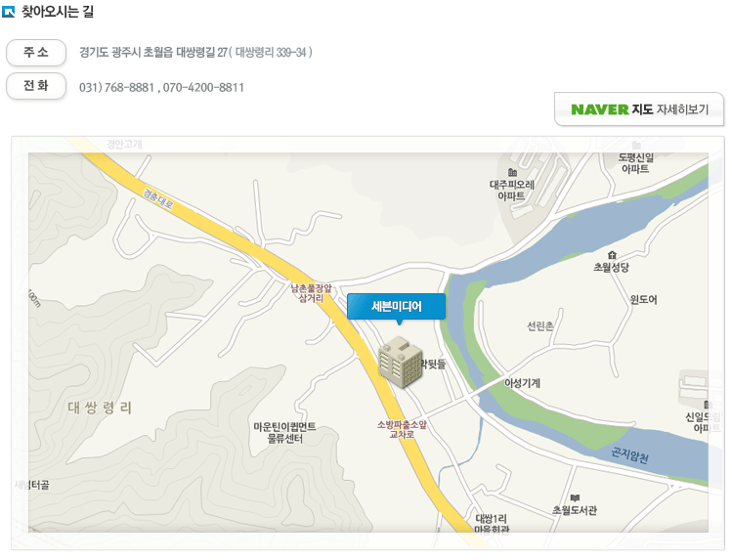
Task: Click the 초월성당 church icon
Action: pyautogui.click(x=612, y=255)
